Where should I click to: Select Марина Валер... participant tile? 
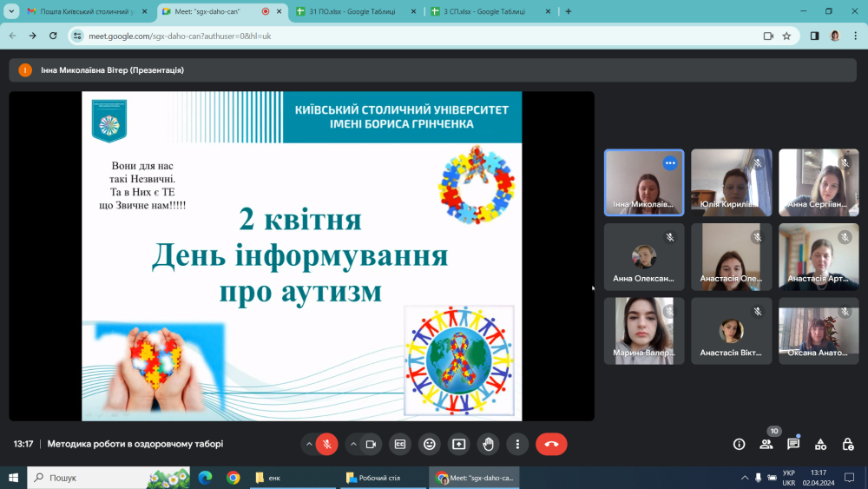[x=644, y=331]
